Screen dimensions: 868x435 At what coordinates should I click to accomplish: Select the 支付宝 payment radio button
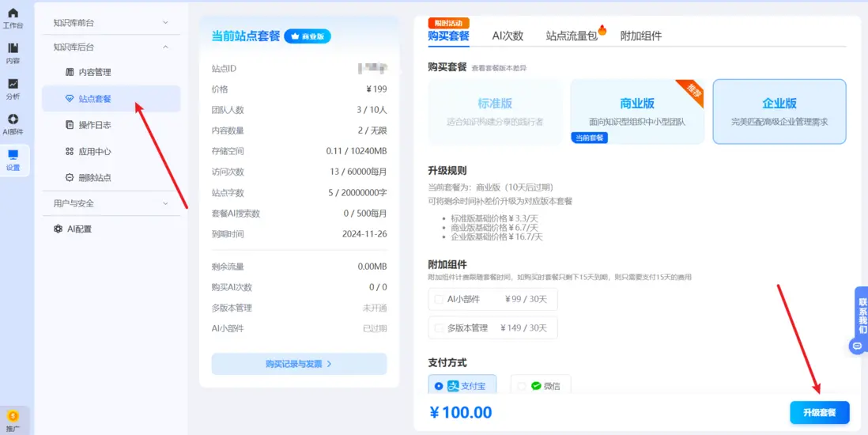[x=439, y=386]
